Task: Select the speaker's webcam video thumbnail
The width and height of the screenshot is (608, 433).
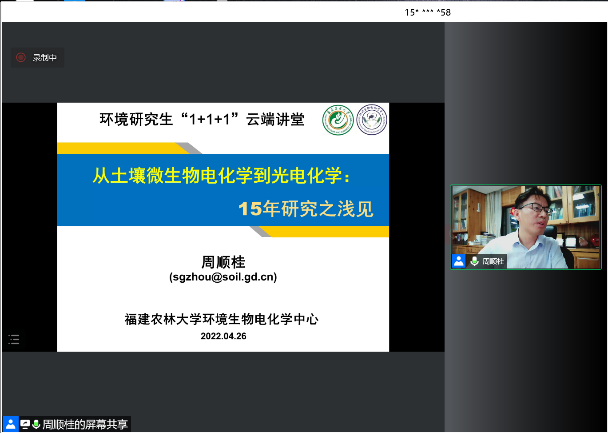Action: (526, 220)
